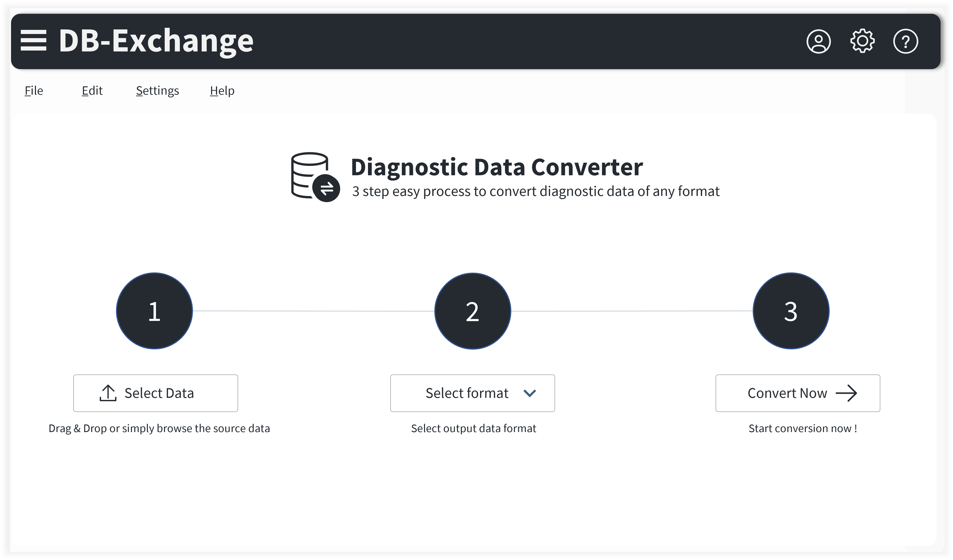Open the Settings menu

point(157,91)
